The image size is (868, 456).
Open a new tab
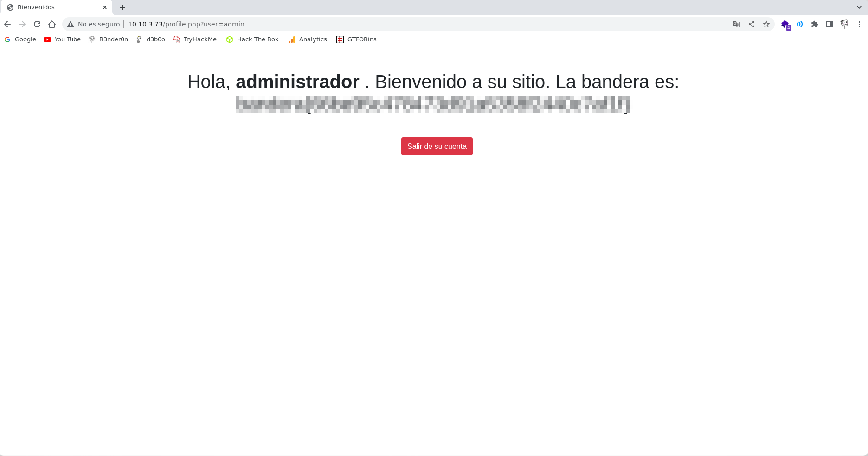tap(122, 7)
